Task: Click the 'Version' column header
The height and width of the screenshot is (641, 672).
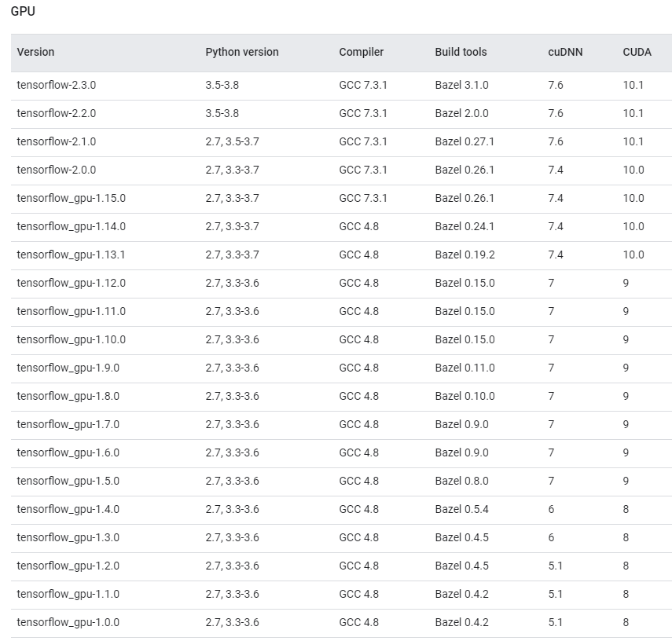Action: tap(35, 52)
